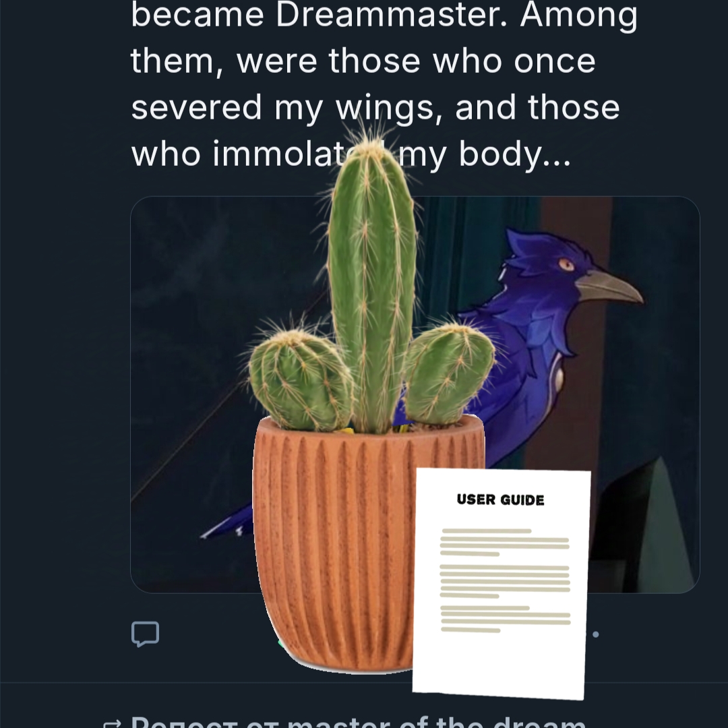The width and height of the screenshot is (728, 728).
Task: Tap the more options dot beside the document
Action: click(596, 634)
